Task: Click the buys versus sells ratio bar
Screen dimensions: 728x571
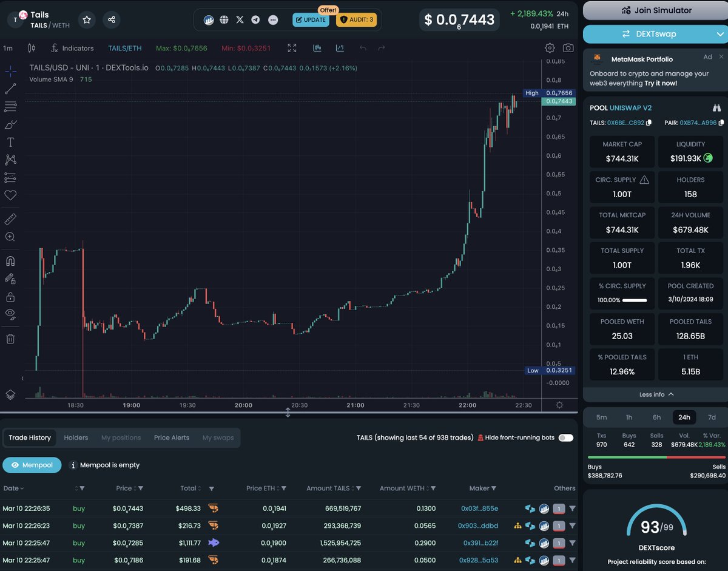Action: pyautogui.click(x=656, y=457)
